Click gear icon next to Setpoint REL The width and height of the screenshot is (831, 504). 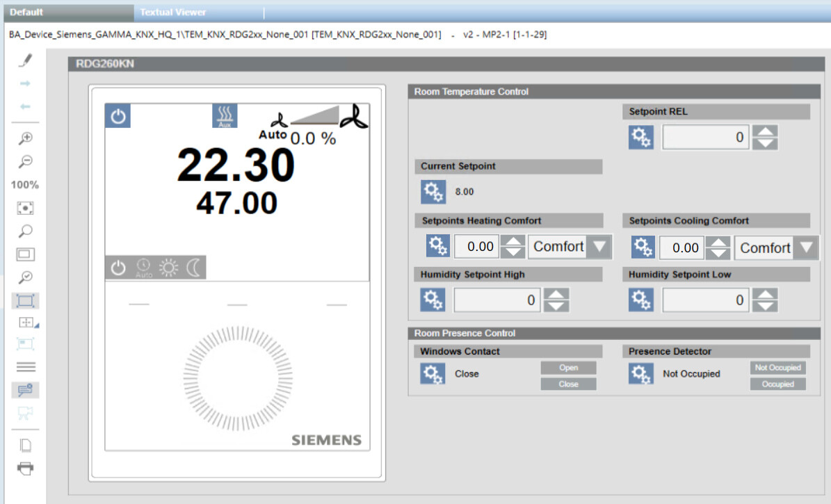tap(640, 138)
